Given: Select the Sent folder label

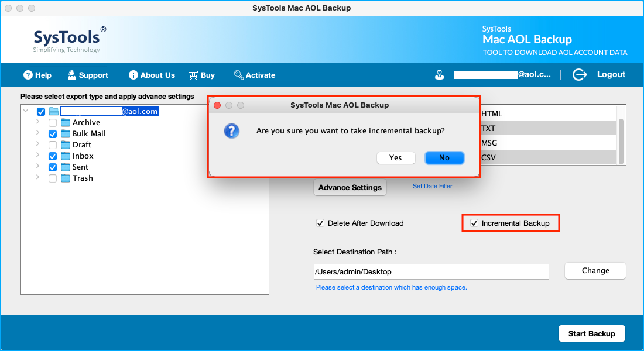Looking at the screenshot, I should 80,167.
